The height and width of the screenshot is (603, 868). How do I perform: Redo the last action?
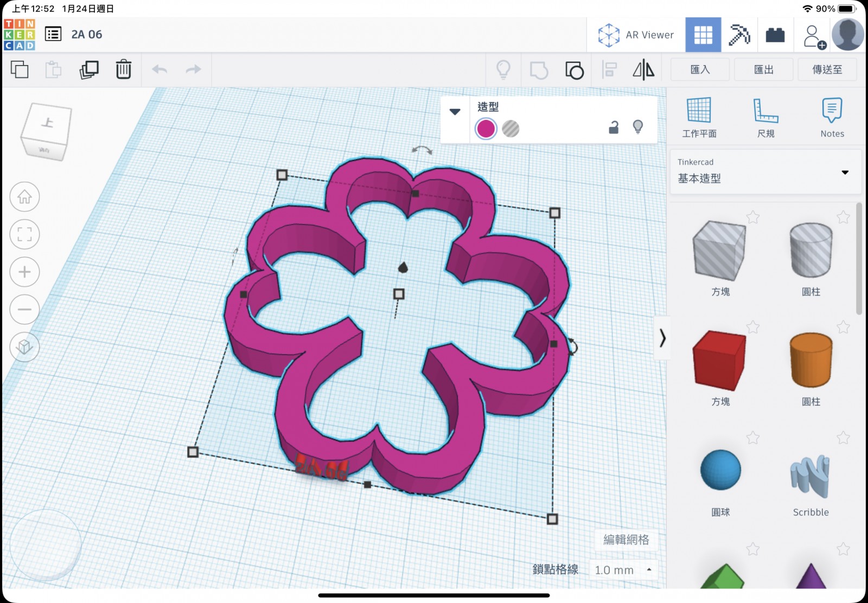click(x=193, y=69)
